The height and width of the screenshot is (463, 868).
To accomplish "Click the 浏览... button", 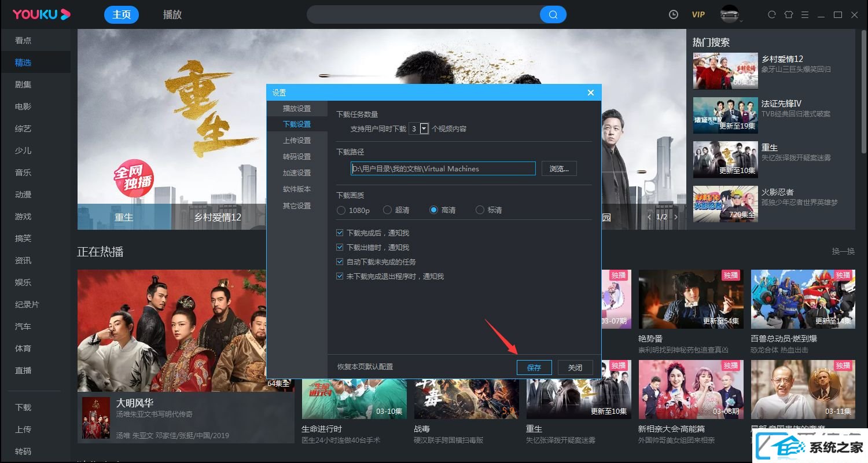I will [559, 168].
